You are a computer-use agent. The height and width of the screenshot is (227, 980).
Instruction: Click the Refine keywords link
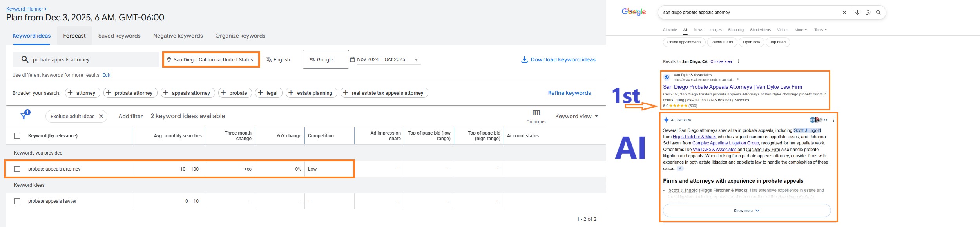click(569, 93)
